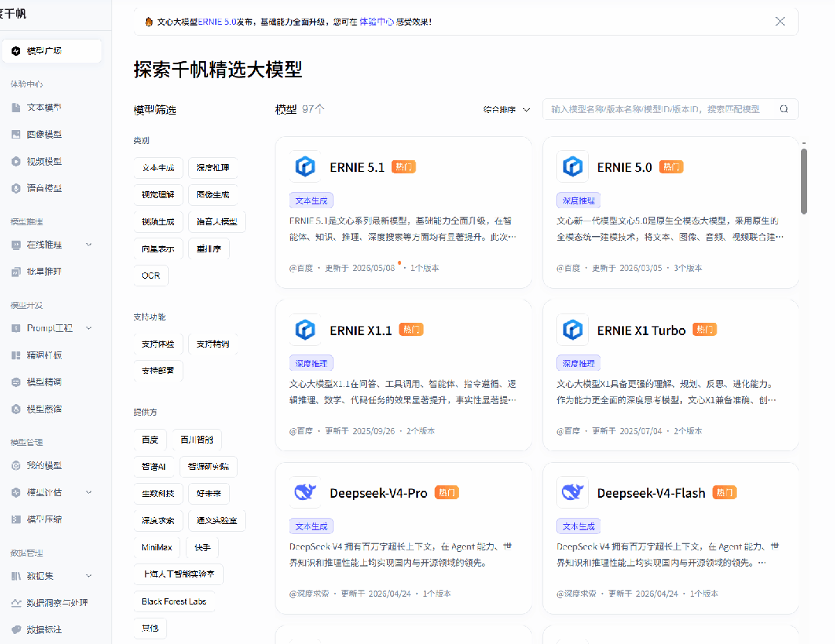Click the 模型蒸馏 sidebar icon
The height and width of the screenshot is (644, 835).
[x=16, y=409]
